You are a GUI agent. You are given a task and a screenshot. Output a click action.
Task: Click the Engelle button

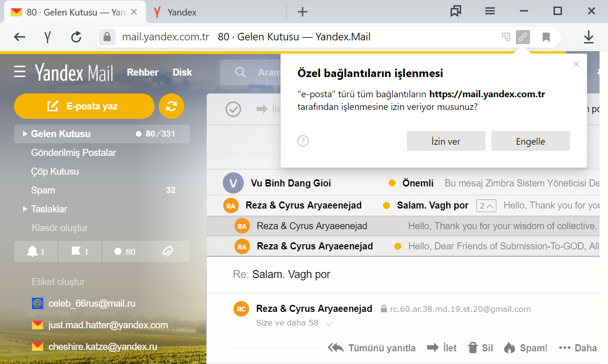530,141
